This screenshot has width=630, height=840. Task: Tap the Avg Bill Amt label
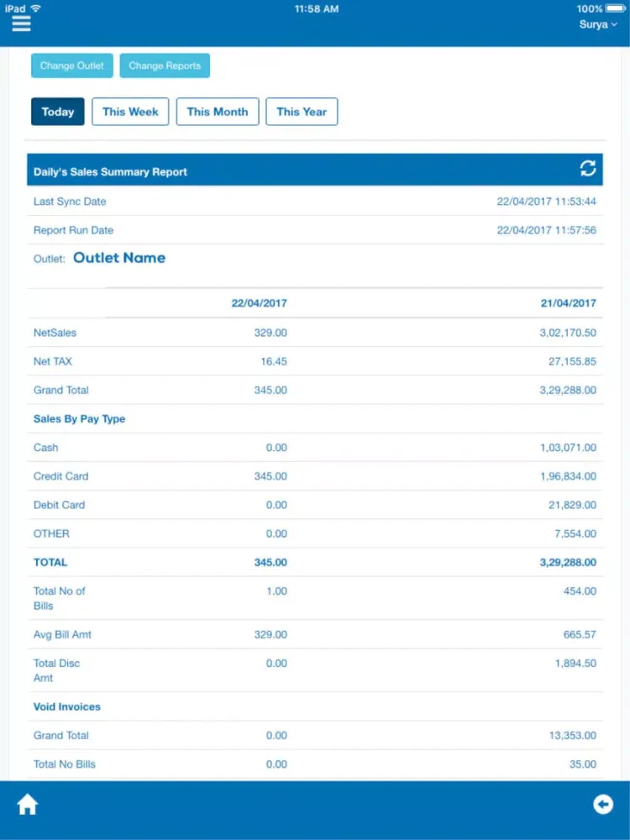point(62,635)
